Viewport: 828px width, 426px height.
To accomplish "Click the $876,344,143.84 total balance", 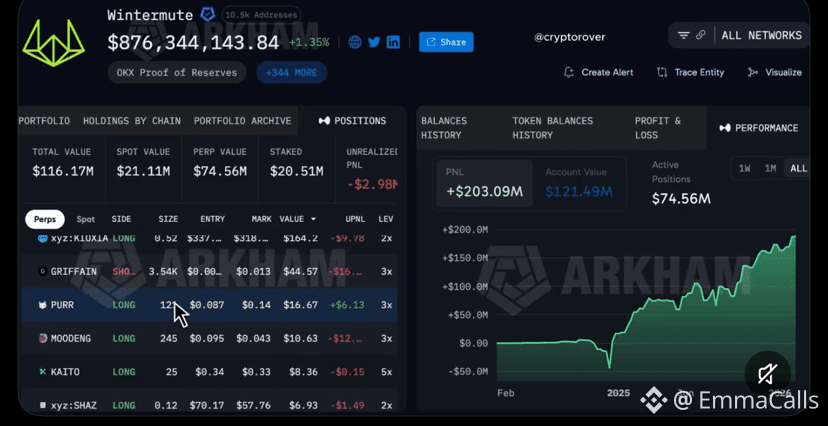I will tap(193, 43).
